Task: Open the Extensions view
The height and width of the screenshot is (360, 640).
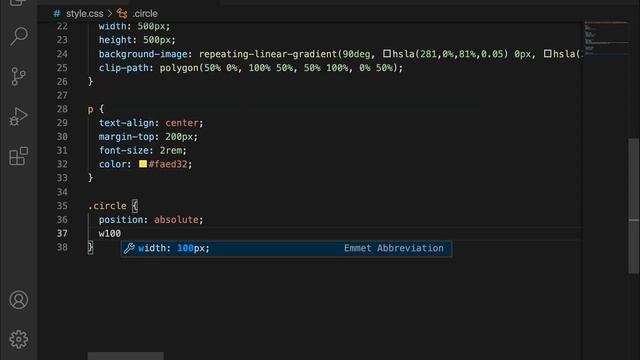Action: [18, 156]
